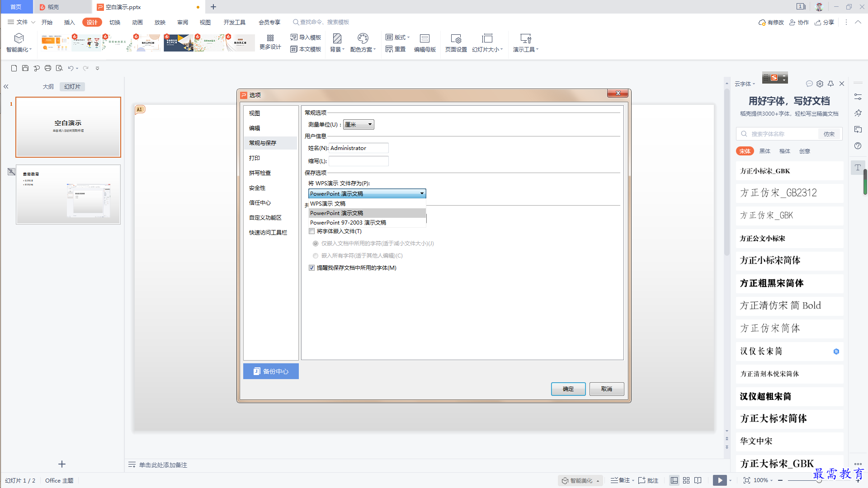This screenshot has height=488, width=868.
Task: Choose PowerPoint 97-2003 演示文稿 option
Action: coord(367,223)
